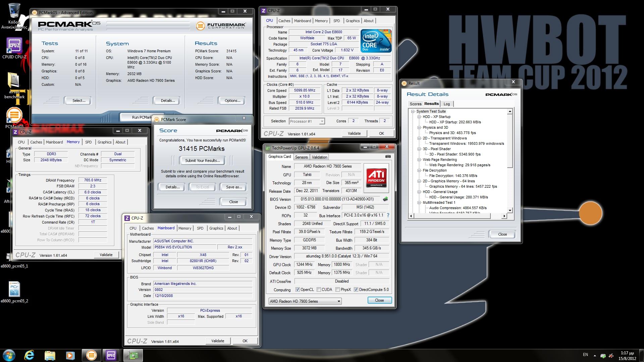Click the Intel Core 2 Duo logo
The height and width of the screenshot is (362, 644).
pos(376,41)
